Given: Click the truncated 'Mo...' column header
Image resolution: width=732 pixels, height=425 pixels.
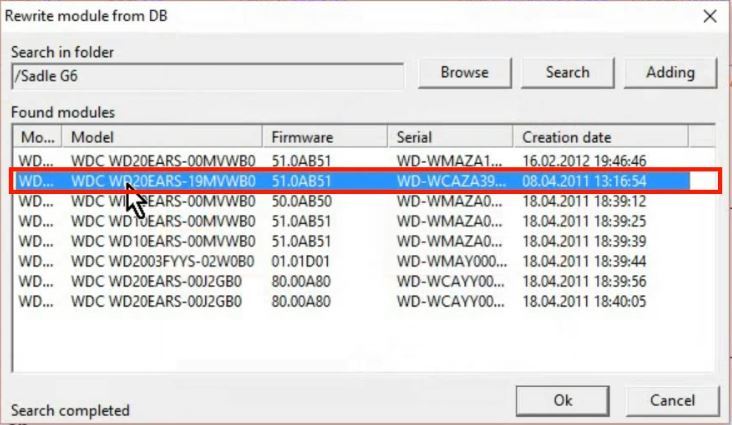Looking at the screenshot, I should [38, 137].
